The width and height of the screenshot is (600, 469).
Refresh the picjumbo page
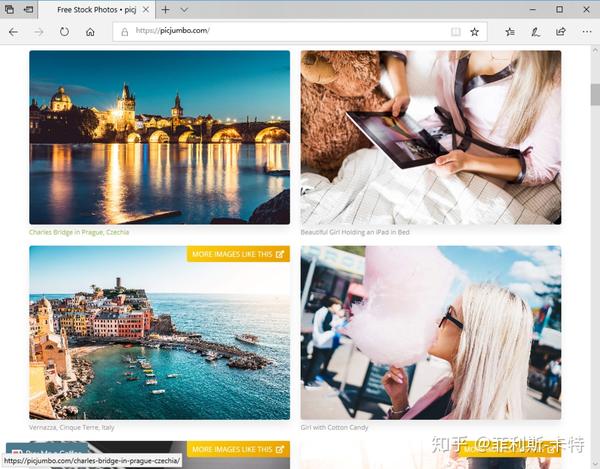[x=64, y=32]
